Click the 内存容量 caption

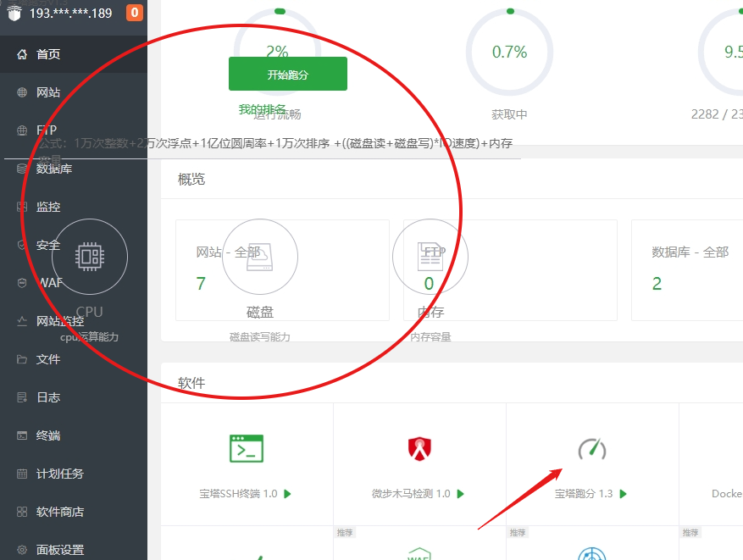point(430,337)
